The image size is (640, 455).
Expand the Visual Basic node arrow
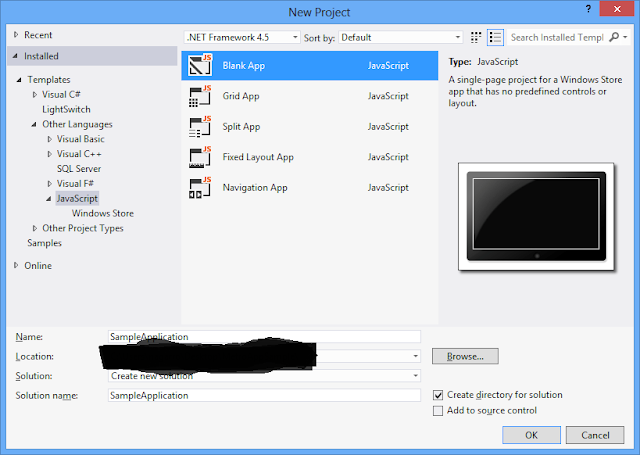click(49, 139)
